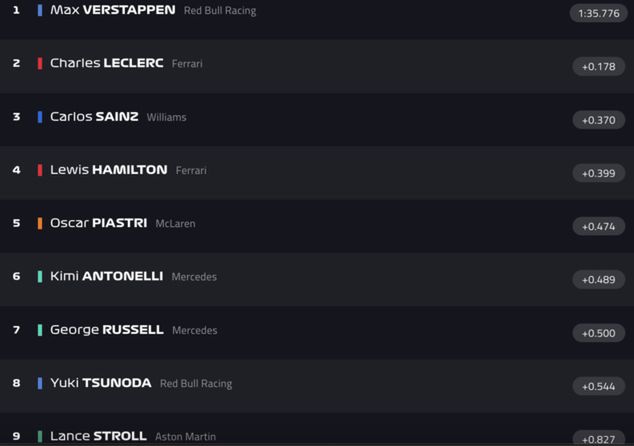The image size is (634, 446).
Task: Click Max Verstappen's driver name
Action: [x=112, y=10]
